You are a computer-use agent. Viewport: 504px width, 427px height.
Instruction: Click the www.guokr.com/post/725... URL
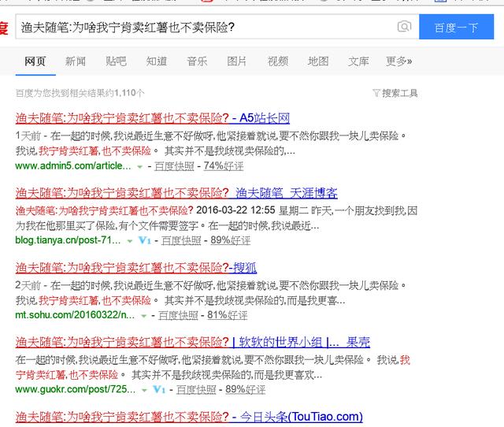pos(76,389)
